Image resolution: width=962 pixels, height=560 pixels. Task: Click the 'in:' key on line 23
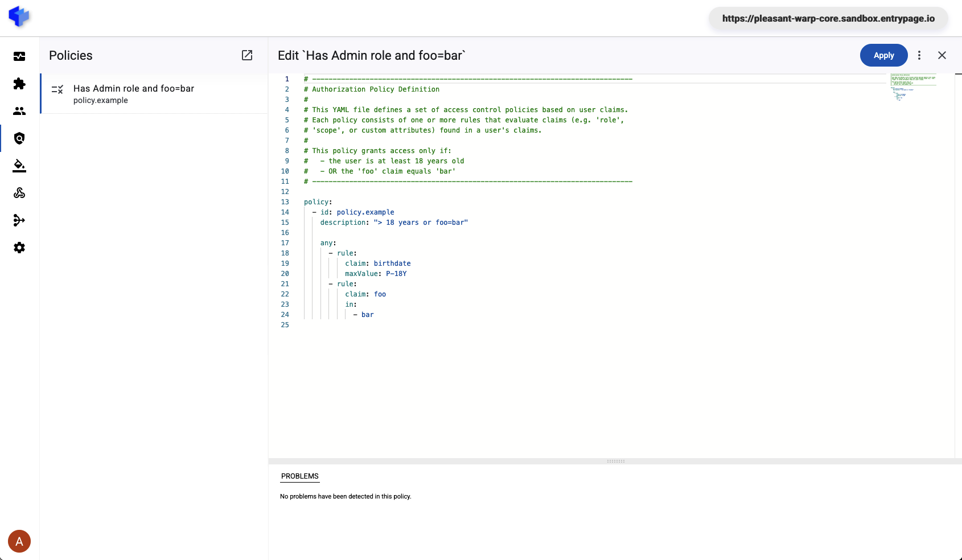point(351,304)
